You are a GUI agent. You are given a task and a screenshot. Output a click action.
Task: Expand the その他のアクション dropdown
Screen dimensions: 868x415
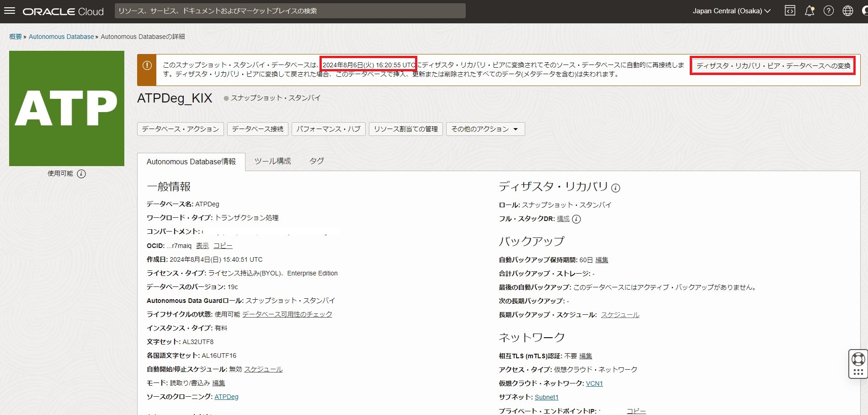485,129
